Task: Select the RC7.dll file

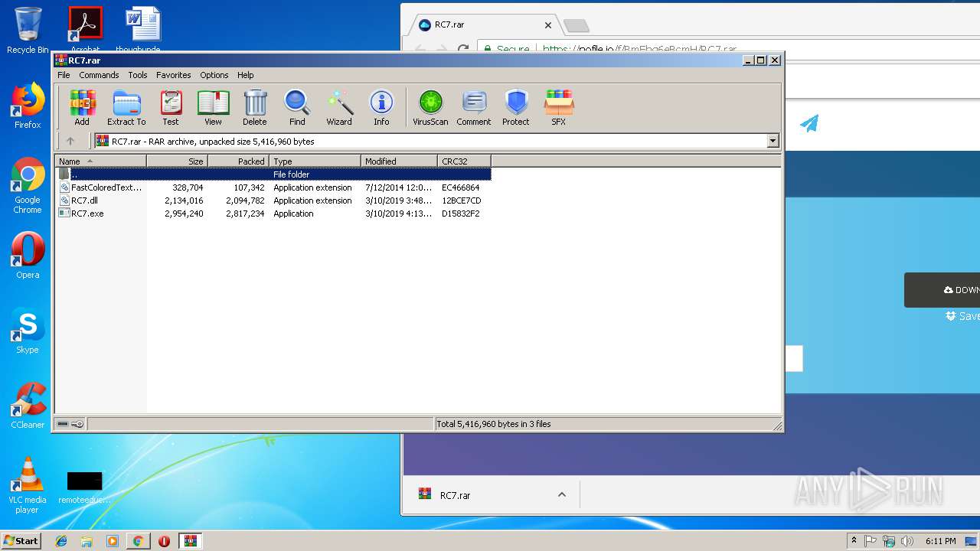Action: coord(273,201)
